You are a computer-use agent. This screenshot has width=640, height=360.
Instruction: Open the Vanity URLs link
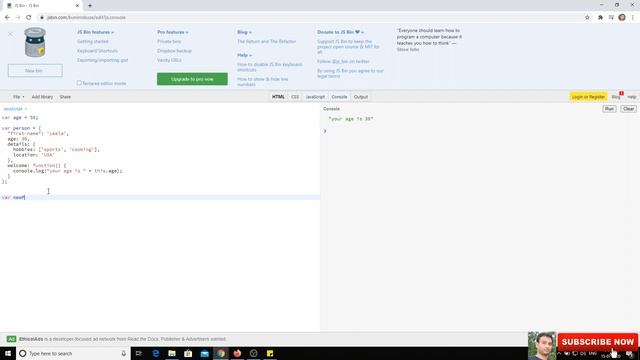tap(169, 60)
